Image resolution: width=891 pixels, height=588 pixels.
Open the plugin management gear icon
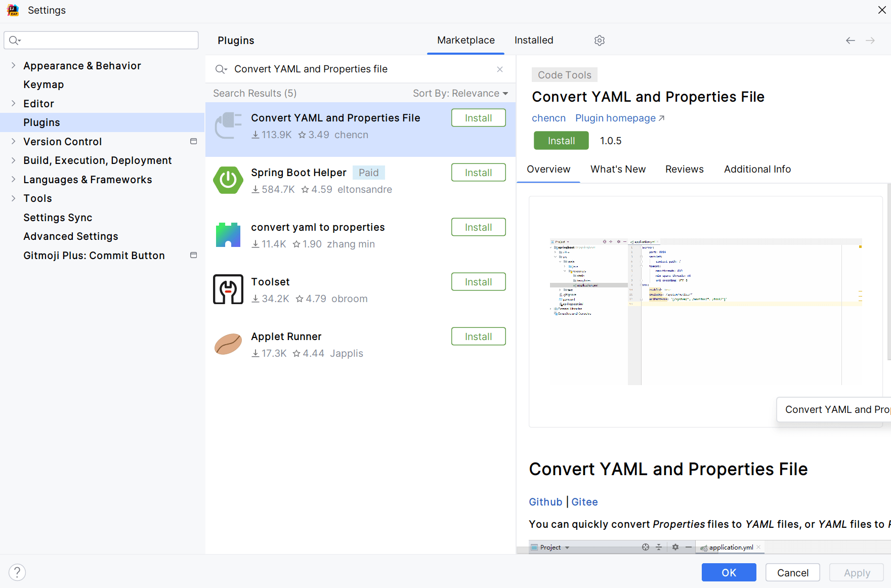click(599, 40)
